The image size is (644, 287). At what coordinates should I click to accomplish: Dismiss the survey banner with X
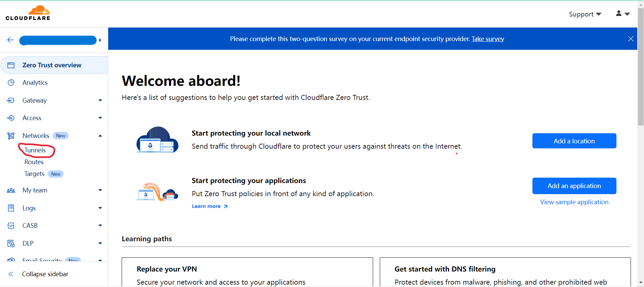(631, 39)
